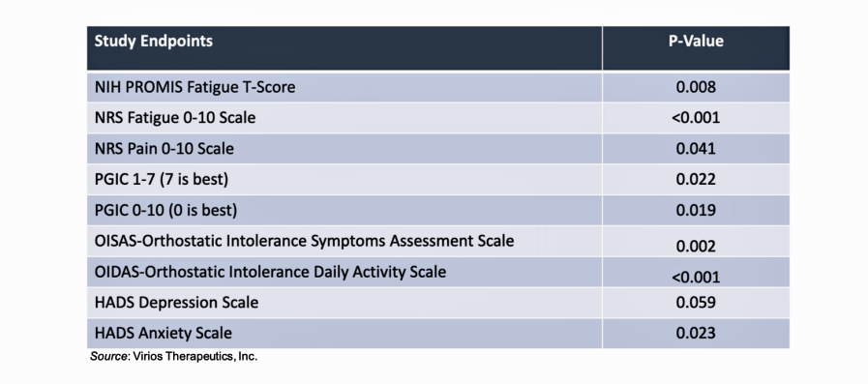Click the 0.022 p-value cell
The height and width of the screenshot is (384, 868).
click(x=696, y=180)
